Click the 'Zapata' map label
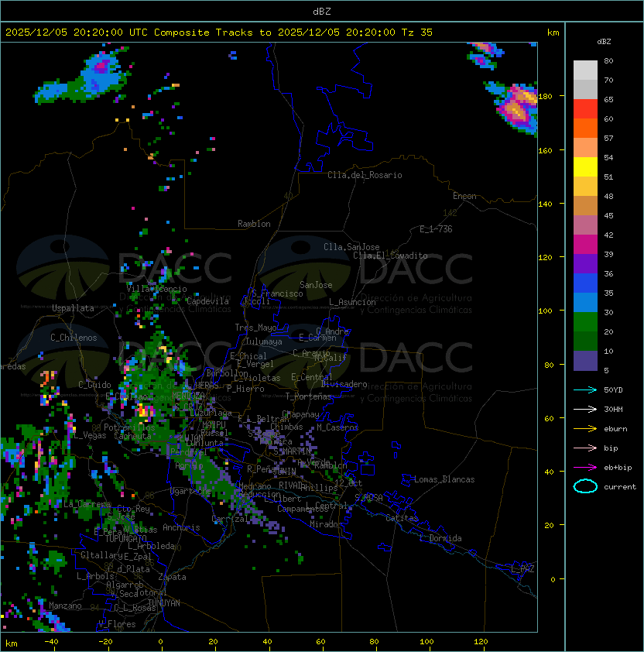Image resolution: width=644 pixels, height=652 pixels. (172, 577)
